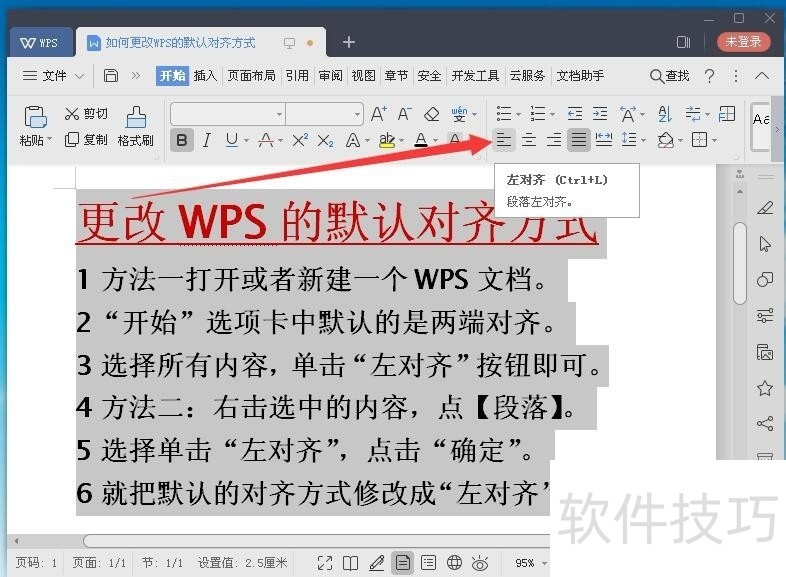Open the star favorites icon in sidebar
Viewport: 786px width, 577px height.
[765, 388]
